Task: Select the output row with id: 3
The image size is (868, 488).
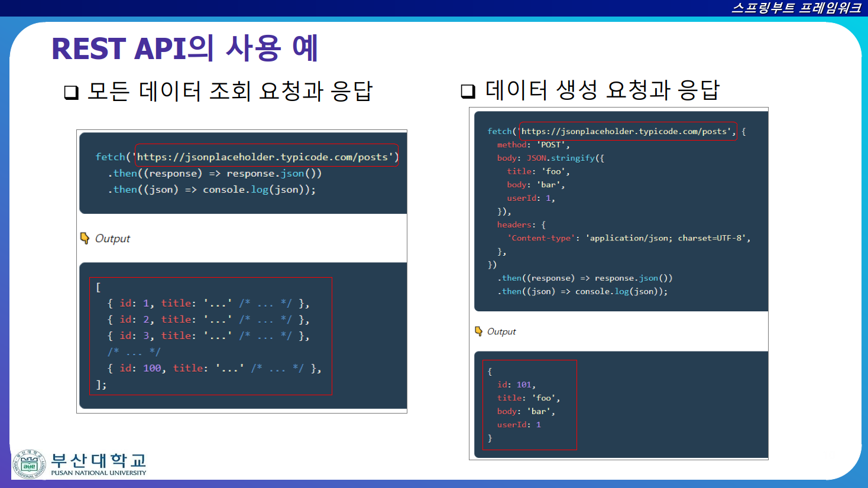Action: pyautogui.click(x=208, y=336)
